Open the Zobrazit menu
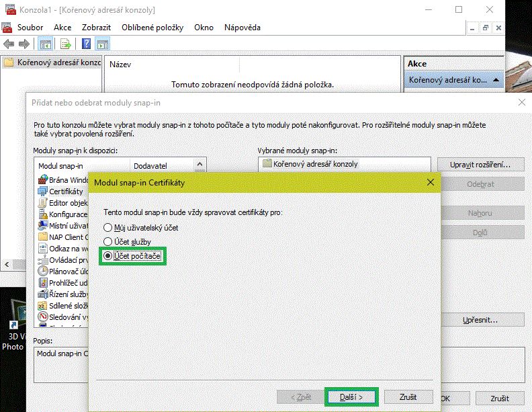 (96, 28)
